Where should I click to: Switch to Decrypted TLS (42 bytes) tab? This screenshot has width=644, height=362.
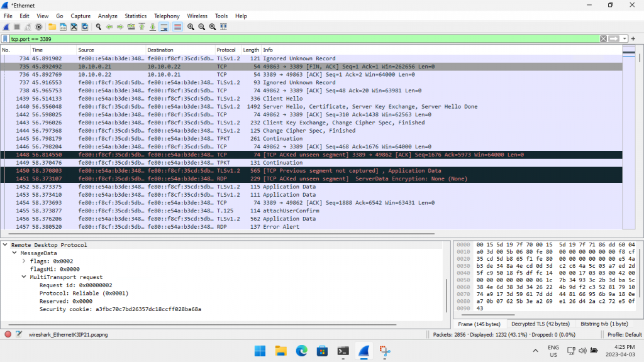coord(540,324)
